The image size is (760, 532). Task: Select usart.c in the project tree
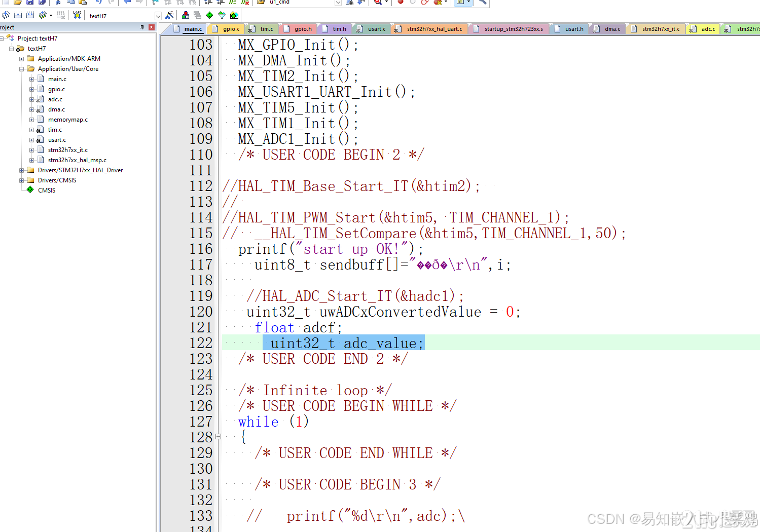click(x=57, y=140)
